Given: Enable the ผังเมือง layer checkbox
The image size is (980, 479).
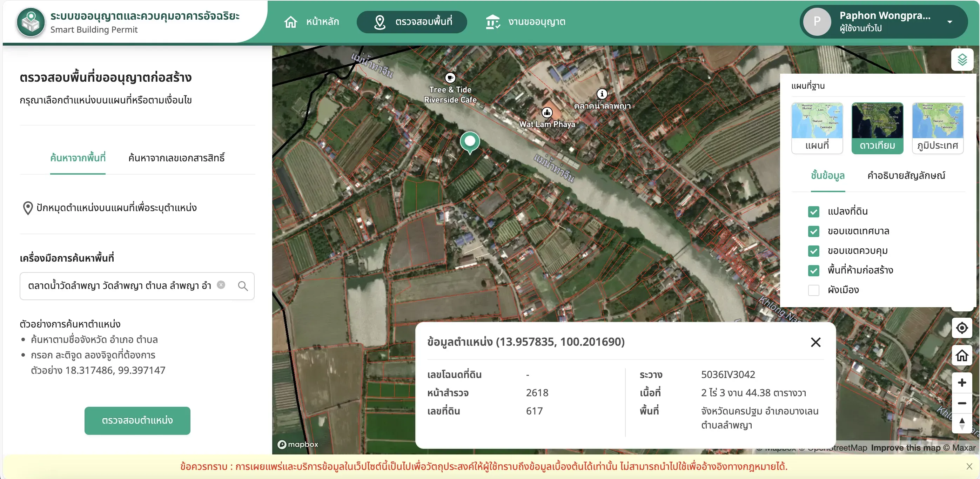Looking at the screenshot, I should [813, 290].
